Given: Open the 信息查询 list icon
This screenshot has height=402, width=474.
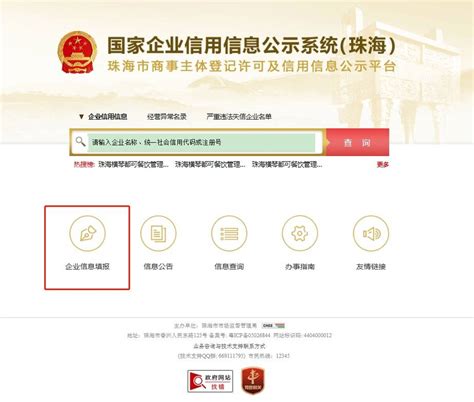Looking at the screenshot, I should (x=229, y=233).
